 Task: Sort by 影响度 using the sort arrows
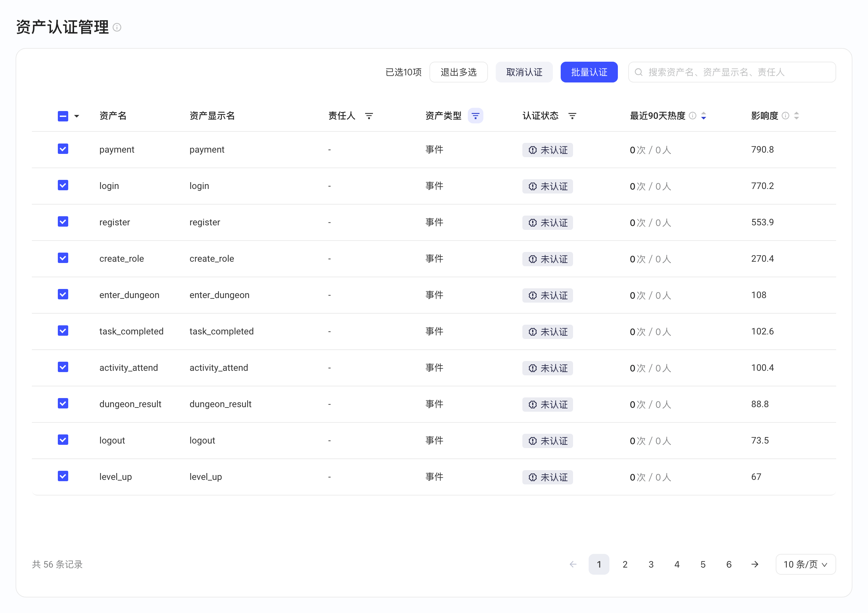tap(796, 116)
